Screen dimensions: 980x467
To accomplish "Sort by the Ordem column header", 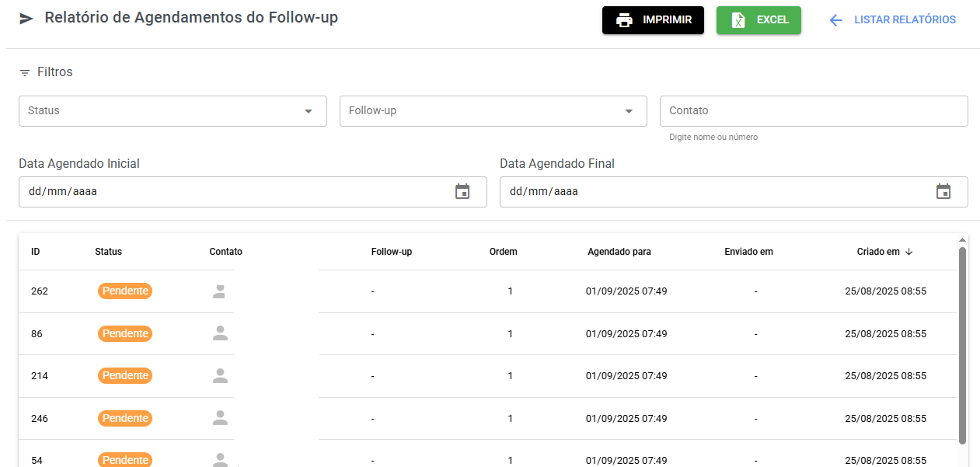I will 504,252.
